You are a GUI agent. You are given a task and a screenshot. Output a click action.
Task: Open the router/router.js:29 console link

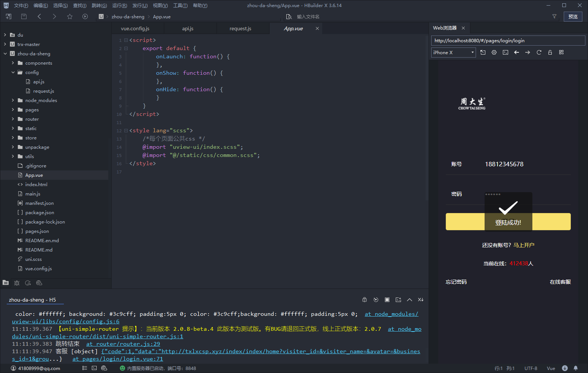pos(123,344)
